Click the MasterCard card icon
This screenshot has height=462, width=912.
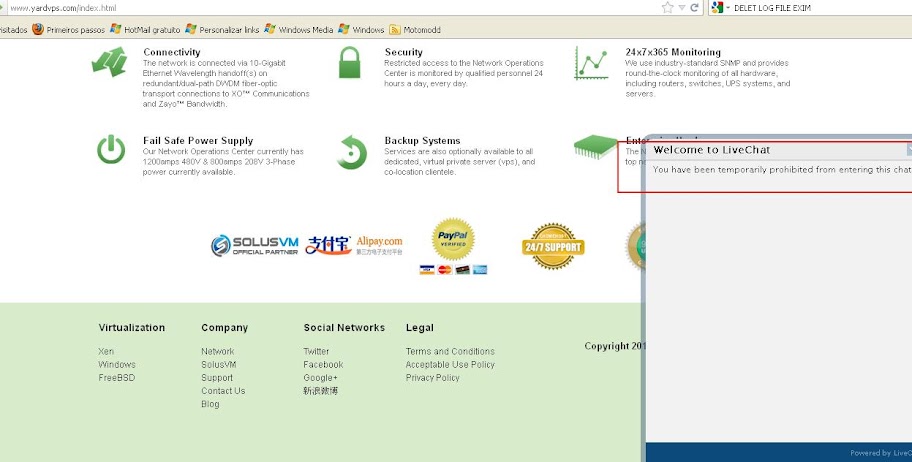[x=445, y=269]
